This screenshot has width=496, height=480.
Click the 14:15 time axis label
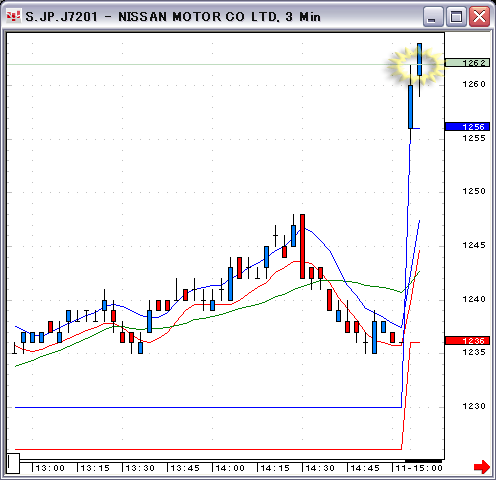[x=275, y=468]
